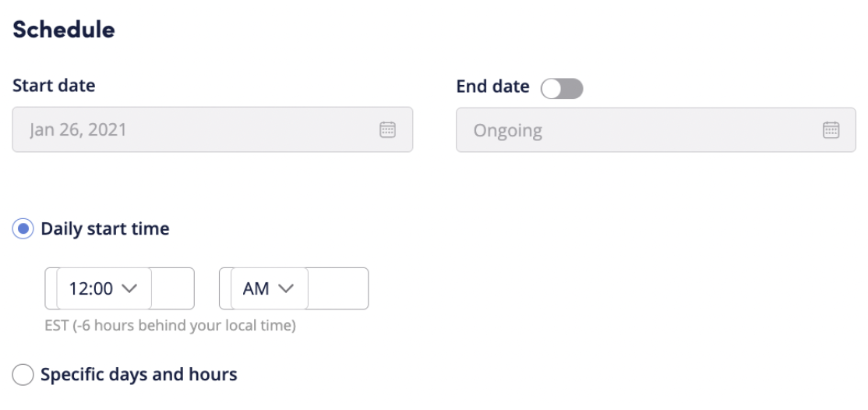Click the "12:00" value text
Screen dimensions: 868x410
(90, 288)
